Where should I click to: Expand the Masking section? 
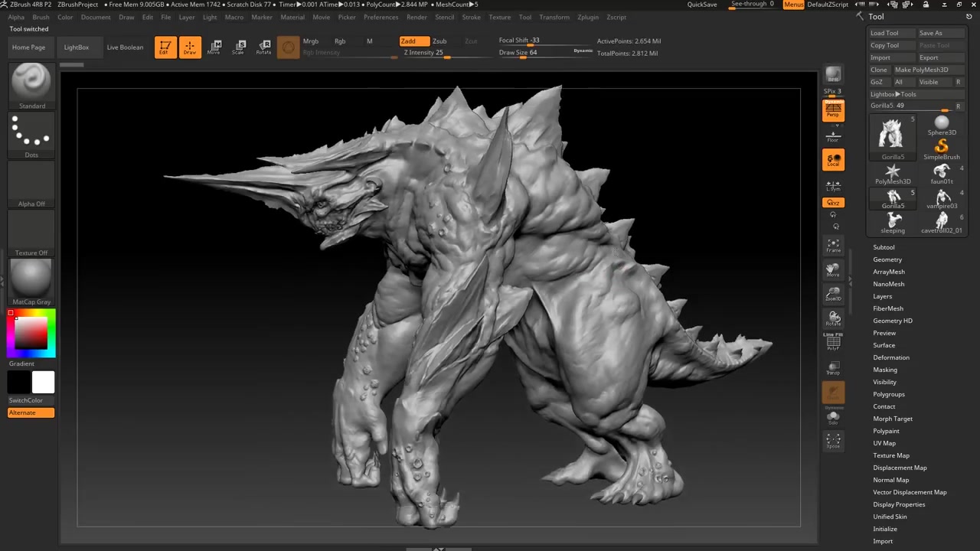885,370
